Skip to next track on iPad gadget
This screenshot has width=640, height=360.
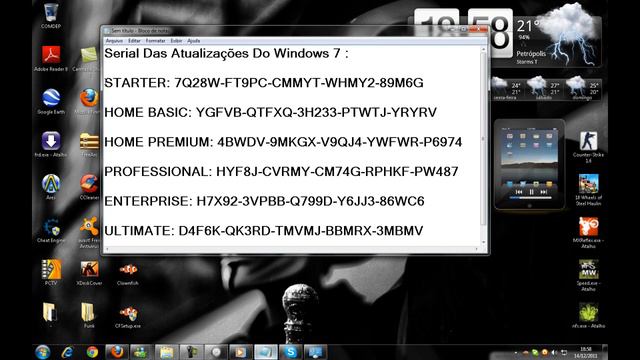544,191
